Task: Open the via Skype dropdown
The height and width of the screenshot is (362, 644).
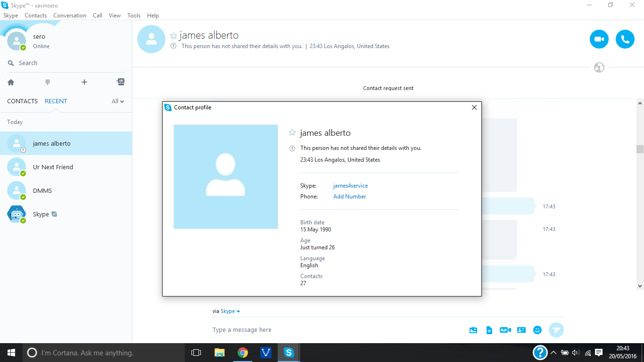Action: [231, 312]
